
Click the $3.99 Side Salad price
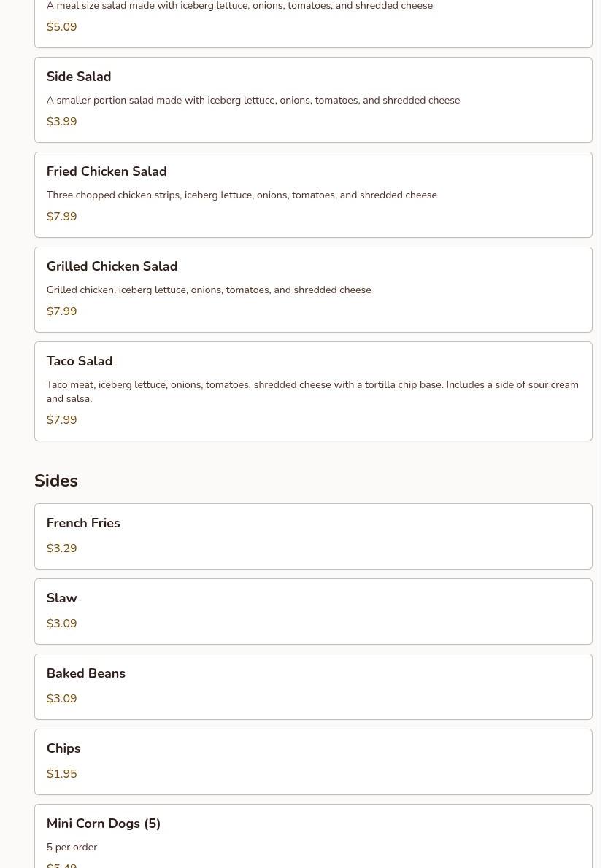coord(62,122)
